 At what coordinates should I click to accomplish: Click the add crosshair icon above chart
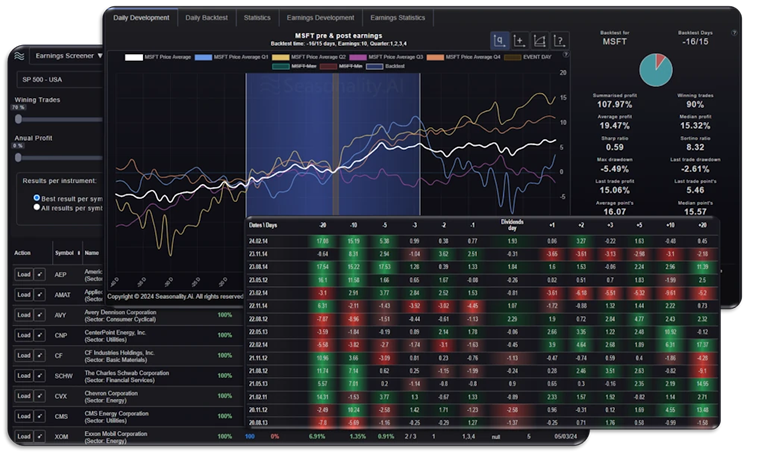(x=520, y=41)
